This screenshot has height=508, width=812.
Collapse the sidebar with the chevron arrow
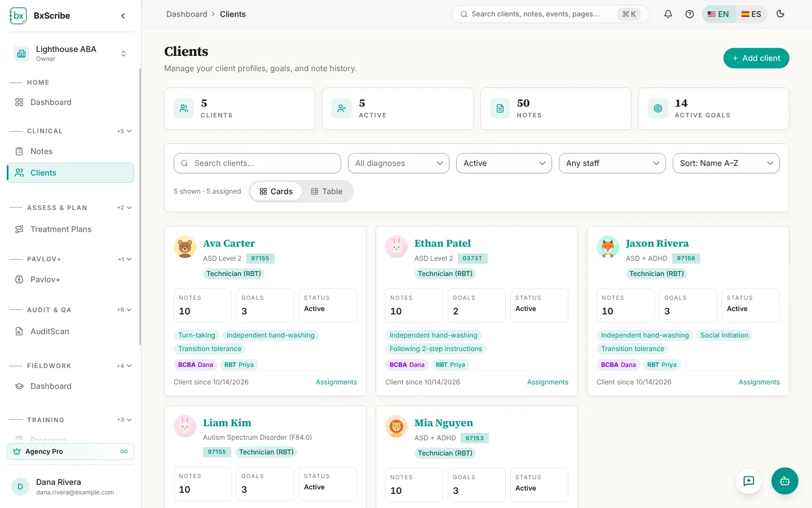click(123, 16)
